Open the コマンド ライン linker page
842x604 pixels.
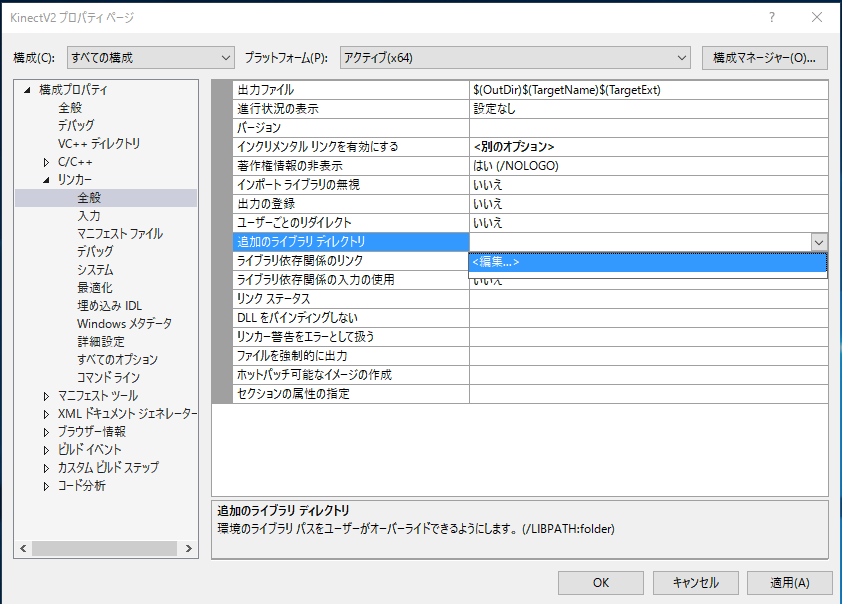[x=108, y=378]
